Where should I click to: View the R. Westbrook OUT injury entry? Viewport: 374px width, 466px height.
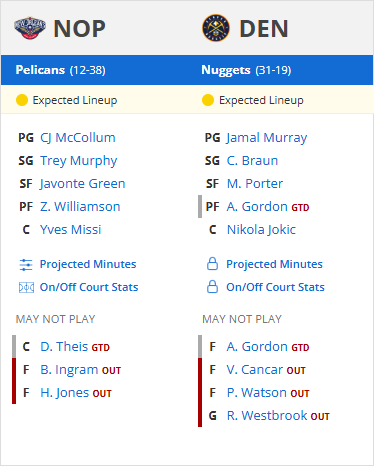[278, 416]
